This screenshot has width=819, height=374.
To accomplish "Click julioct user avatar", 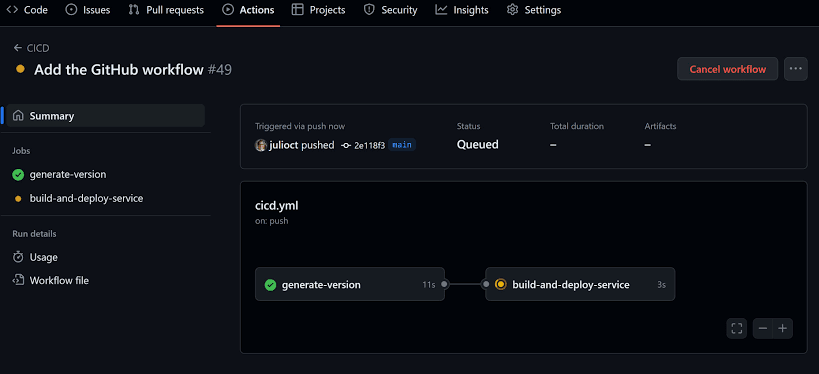I will (261, 145).
